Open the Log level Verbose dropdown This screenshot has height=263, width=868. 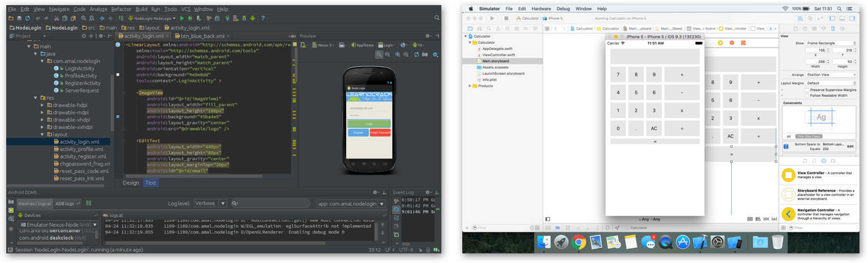click(210, 203)
